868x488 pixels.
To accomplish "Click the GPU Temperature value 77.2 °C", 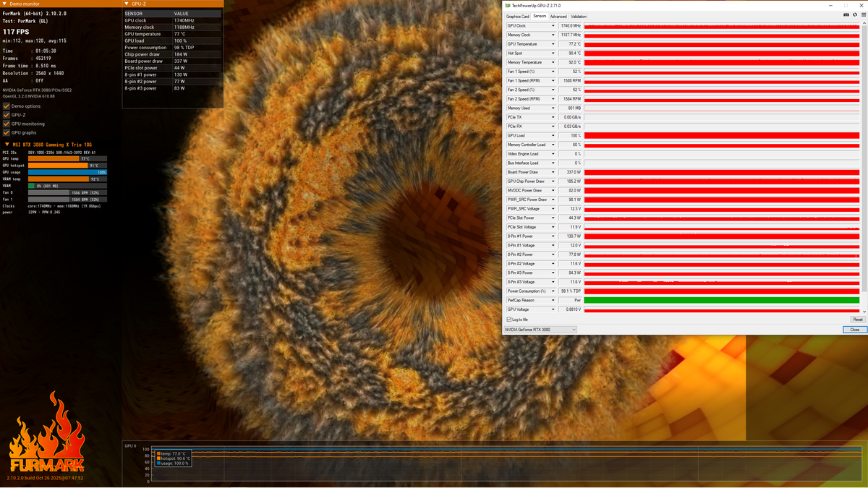I will click(570, 44).
